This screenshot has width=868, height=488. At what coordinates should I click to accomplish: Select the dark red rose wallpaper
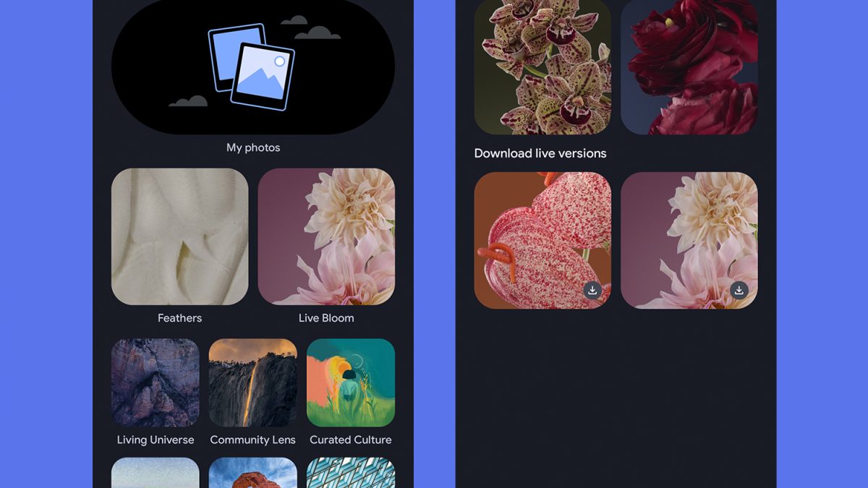pyautogui.click(x=689, y=67)
